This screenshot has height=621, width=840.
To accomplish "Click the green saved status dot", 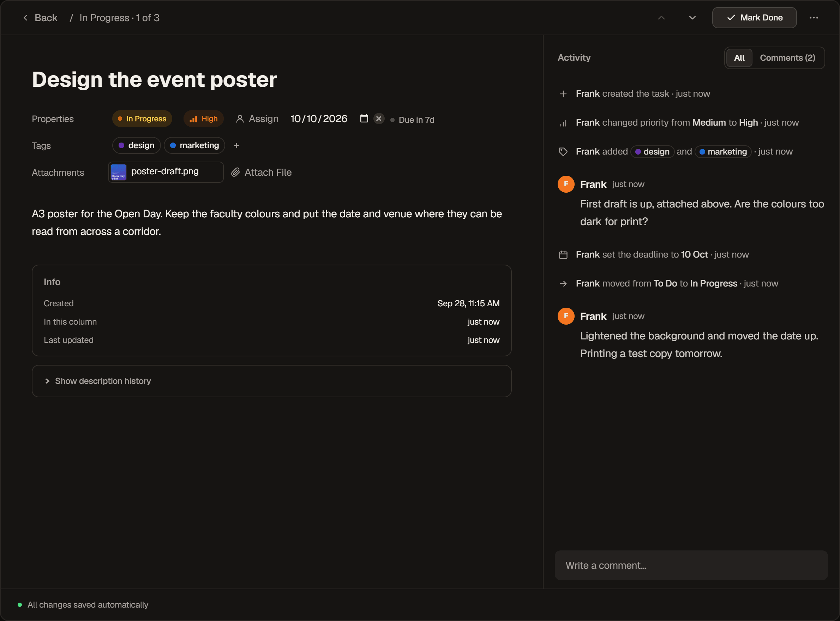I will 19,605.
